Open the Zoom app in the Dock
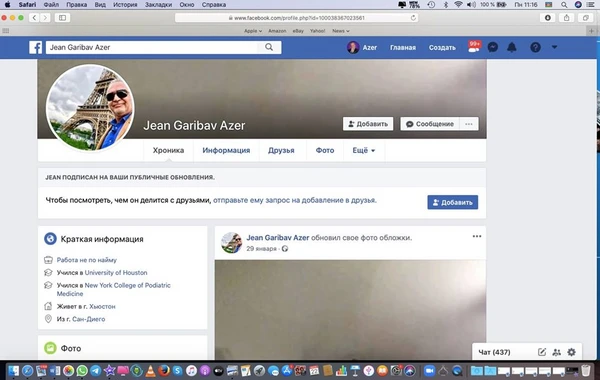Viewport: 600px width, 380px height. [429, 370]
